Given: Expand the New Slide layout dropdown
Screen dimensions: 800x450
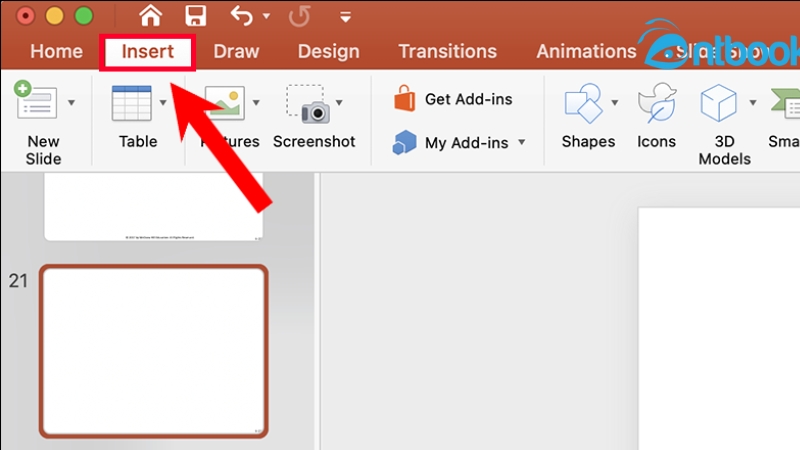Looking at the screenshot, I should point(71,102).
